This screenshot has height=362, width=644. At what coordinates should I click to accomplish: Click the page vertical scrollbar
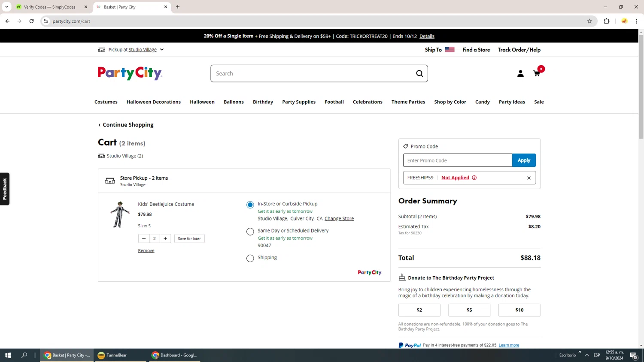click(x=641, y=87)
